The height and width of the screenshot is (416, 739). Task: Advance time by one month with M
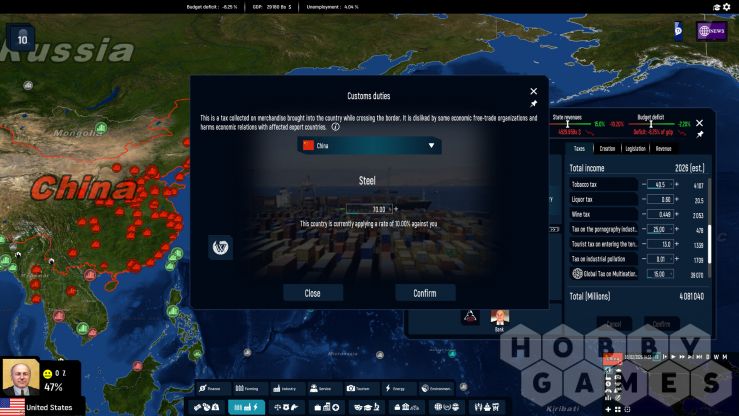[x=724, y=357]
